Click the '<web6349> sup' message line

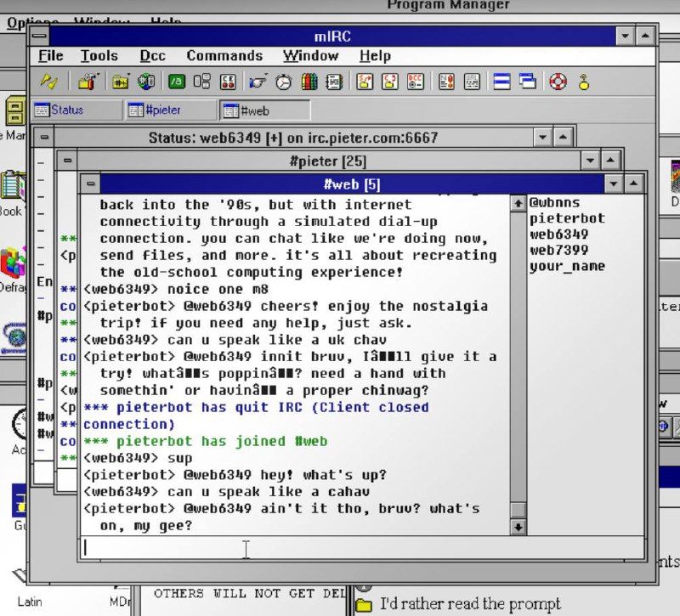pos(138,458)
